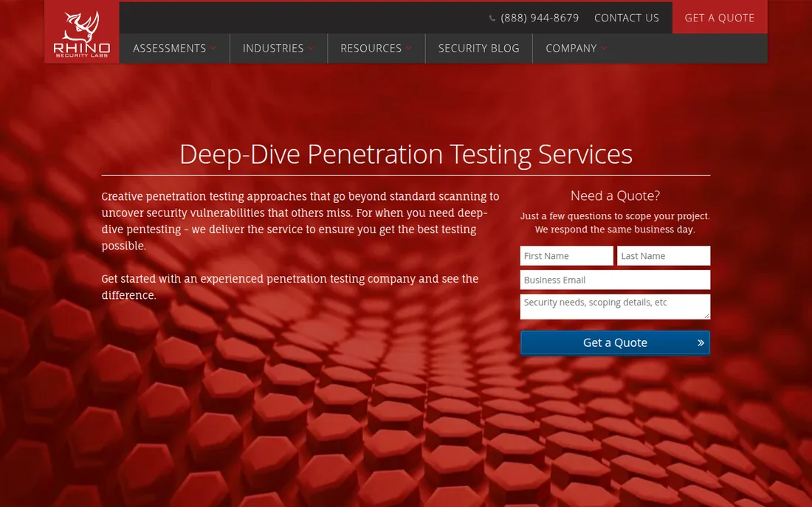Click the double-arrow icon on Get a Quote
This screenshot has width=812, height=507.
click(x=701, y=343)
